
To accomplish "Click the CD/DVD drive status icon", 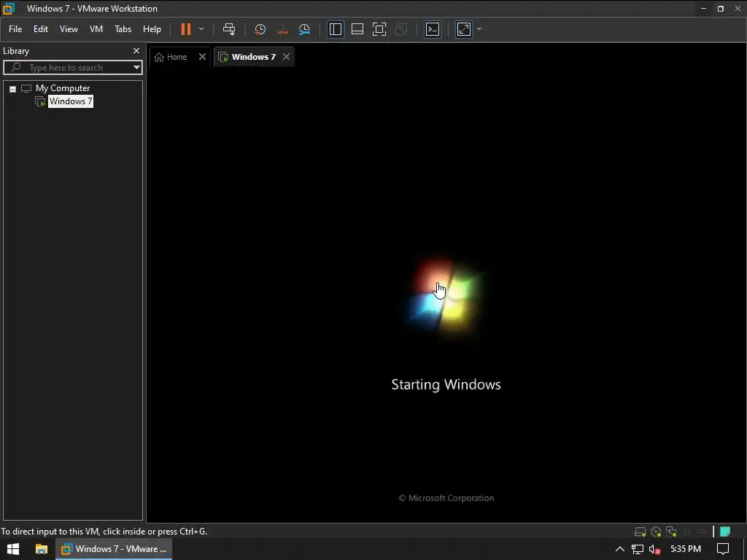I will [x=656, y=532].
